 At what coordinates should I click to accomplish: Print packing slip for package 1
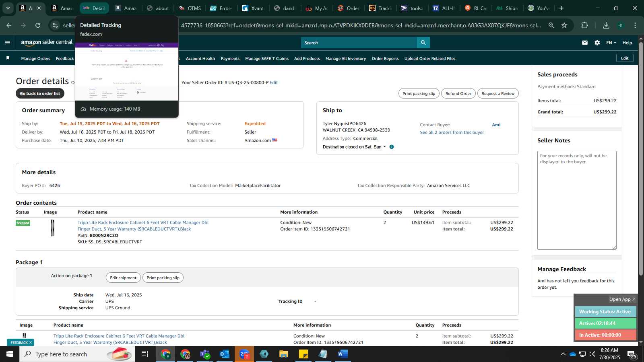point(163,278)
